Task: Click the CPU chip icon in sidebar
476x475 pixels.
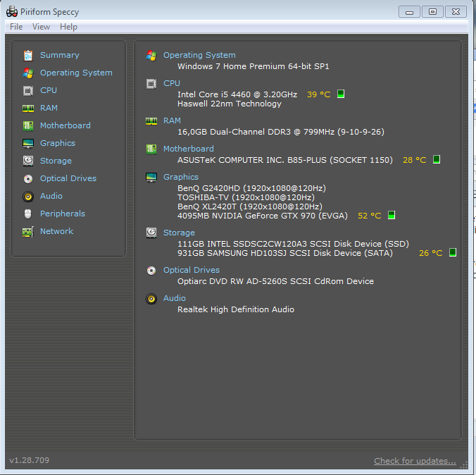Action: [28, 91]
